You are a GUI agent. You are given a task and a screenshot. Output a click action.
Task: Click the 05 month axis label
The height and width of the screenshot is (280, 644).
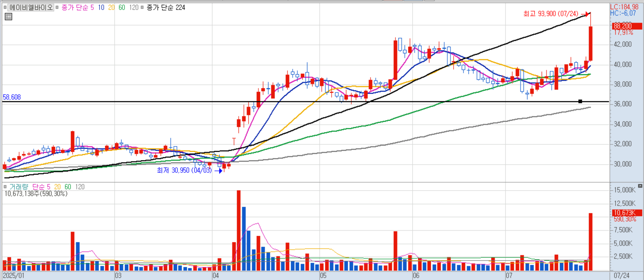pyautogui.click(x=323, y=276)
